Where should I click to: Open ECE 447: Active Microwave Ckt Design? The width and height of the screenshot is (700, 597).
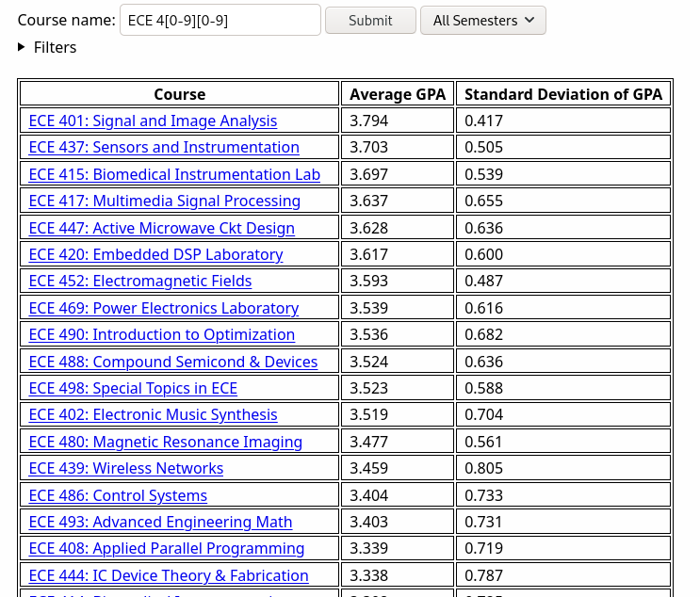(x=162, y=228)
